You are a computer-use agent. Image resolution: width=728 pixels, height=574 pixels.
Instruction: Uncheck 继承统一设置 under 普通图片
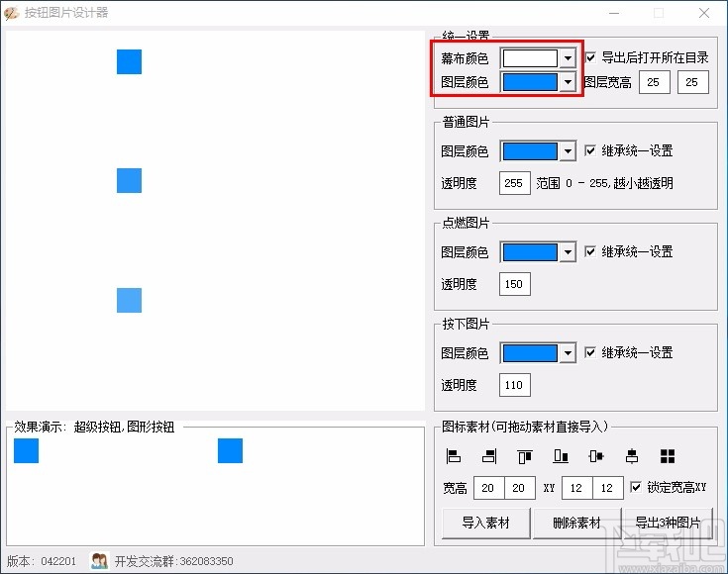coord(590,150)
